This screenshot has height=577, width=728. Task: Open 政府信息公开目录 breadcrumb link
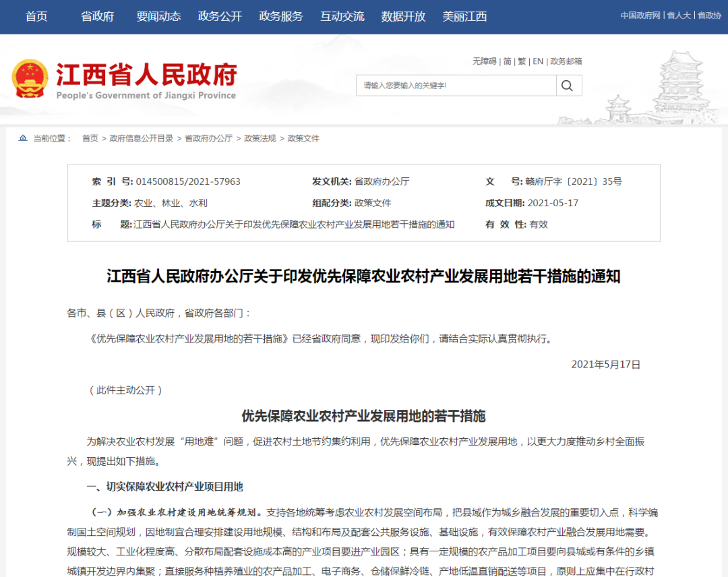tap(141, 138)
